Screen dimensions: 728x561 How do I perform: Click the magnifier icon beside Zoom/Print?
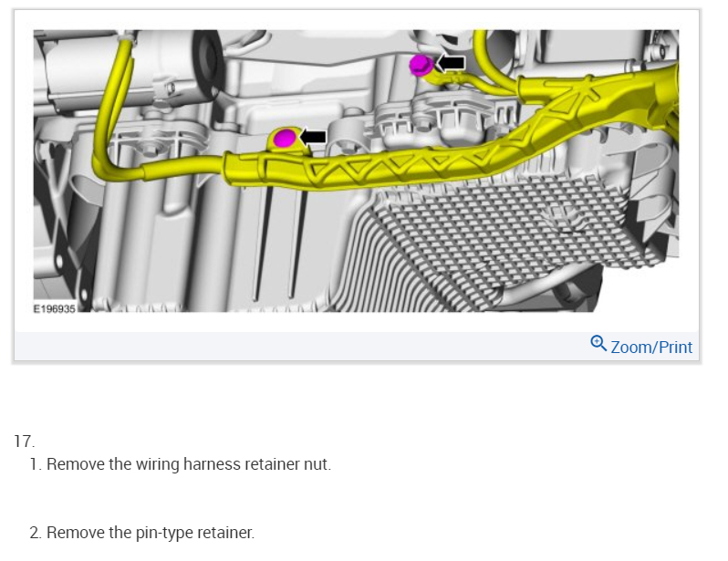598,344
